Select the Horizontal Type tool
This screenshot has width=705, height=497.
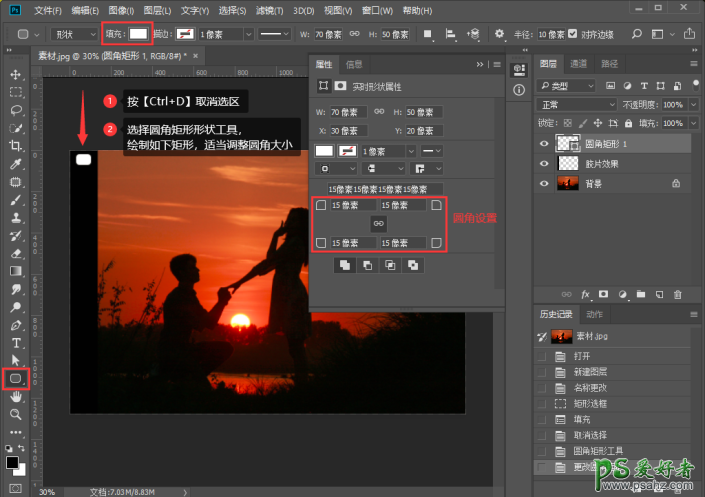[16, 343]
